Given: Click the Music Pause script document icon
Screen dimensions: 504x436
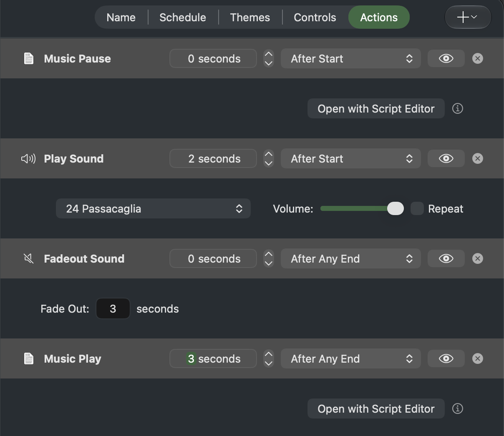Looking at the screenshot, I should 29,58.
